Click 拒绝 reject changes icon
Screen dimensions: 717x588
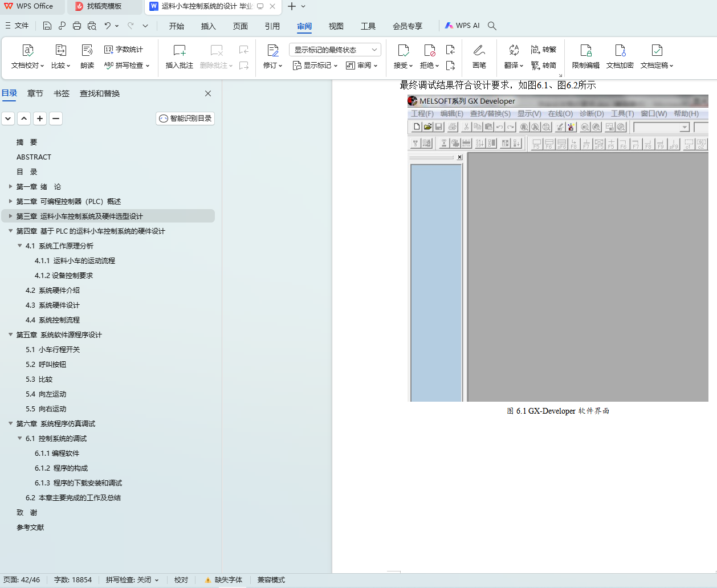(430, 50)
